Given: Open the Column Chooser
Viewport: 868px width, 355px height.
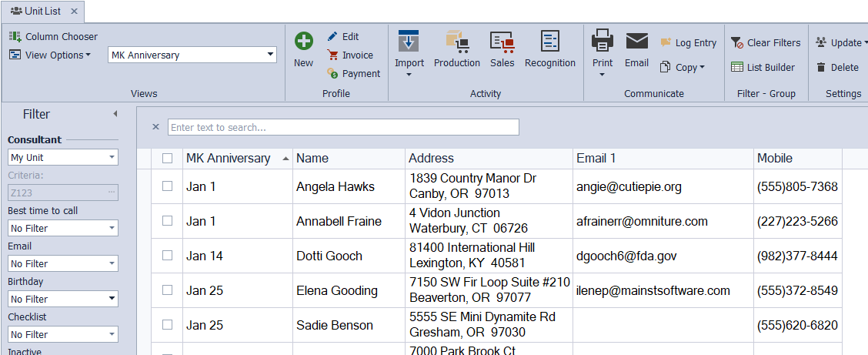Looking at the screenshot, I should [x=53, y=36].
